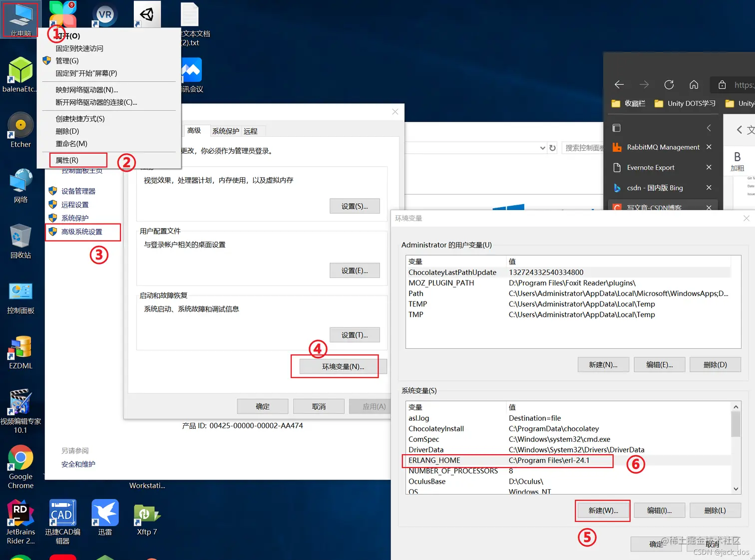The height and width of the screenshot is (560, 755).
Task: Select the Unity desktop shortcut icon
Action: pos(147,14)
